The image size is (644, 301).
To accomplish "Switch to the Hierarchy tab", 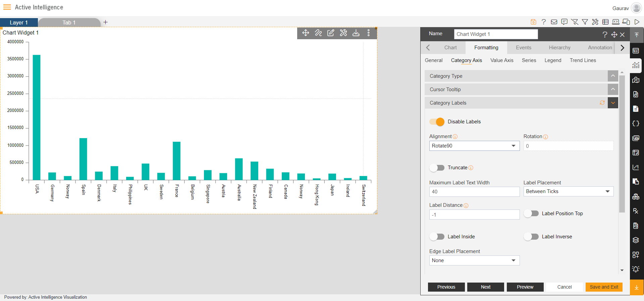I will pos(559,48).
